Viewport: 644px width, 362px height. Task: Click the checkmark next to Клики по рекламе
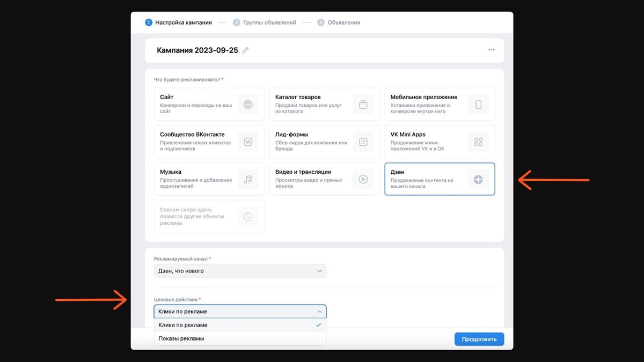(319, 325)
